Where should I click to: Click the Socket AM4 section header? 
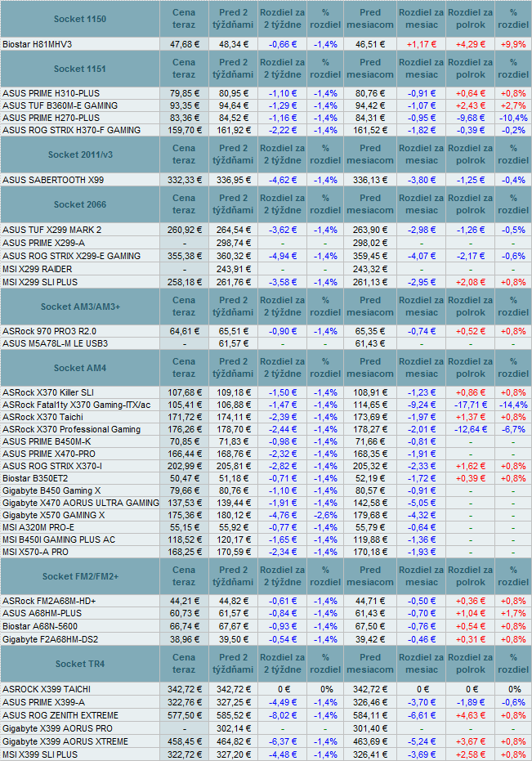pyautogui.click(x=79, y=369)
